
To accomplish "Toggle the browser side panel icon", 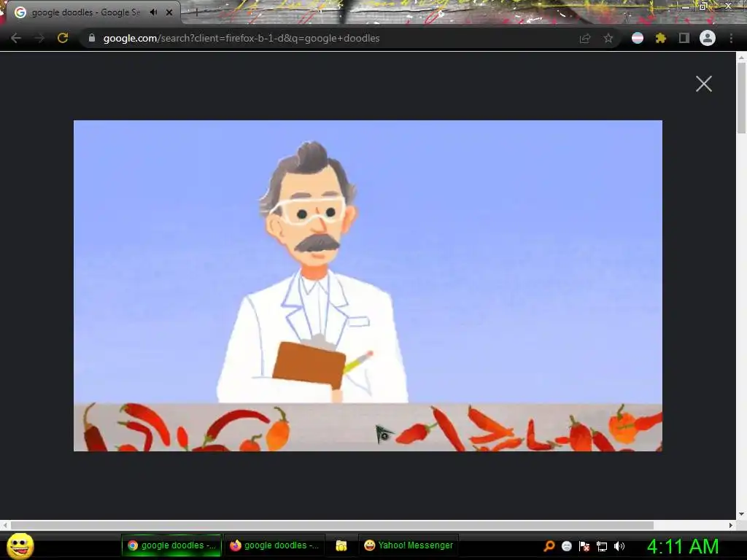I will tap(684, 38).
